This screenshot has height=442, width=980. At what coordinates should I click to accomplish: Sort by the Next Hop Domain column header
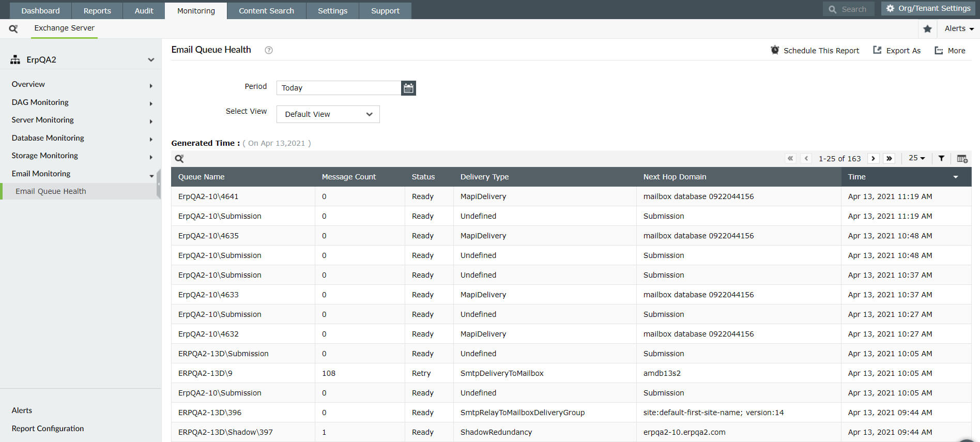click(x=675, y=177)
